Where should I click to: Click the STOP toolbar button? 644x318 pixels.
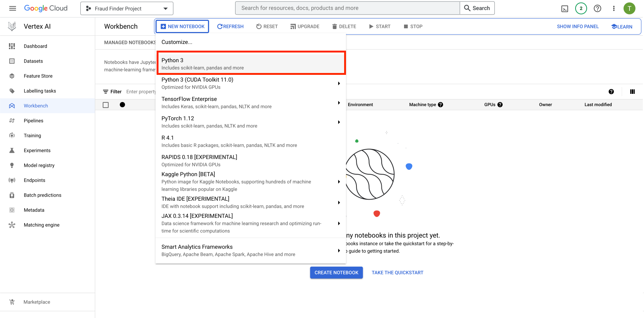point(413,26)
